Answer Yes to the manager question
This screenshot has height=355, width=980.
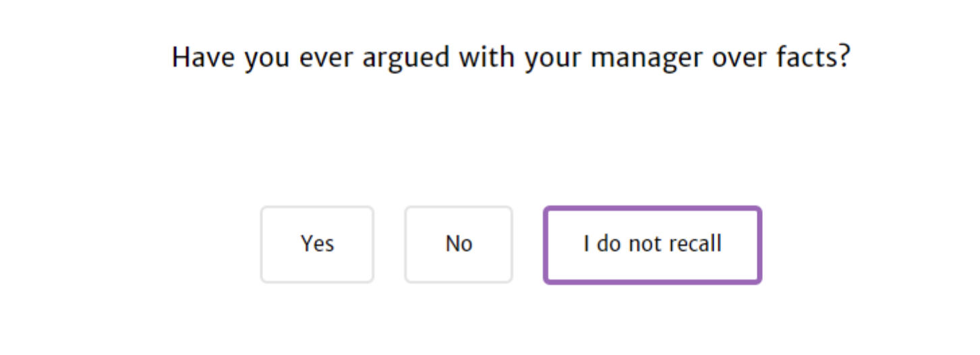click(x=317, y=244)
